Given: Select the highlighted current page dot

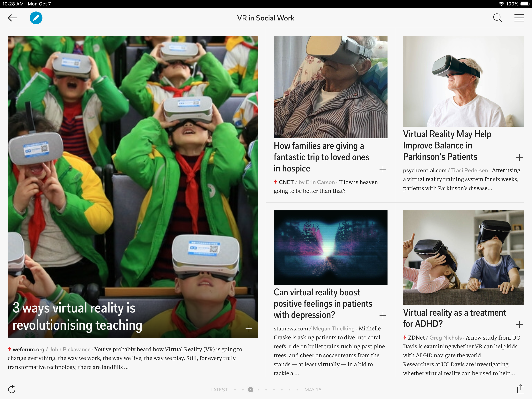Looking at the screenshot, I should coord(250,390).
